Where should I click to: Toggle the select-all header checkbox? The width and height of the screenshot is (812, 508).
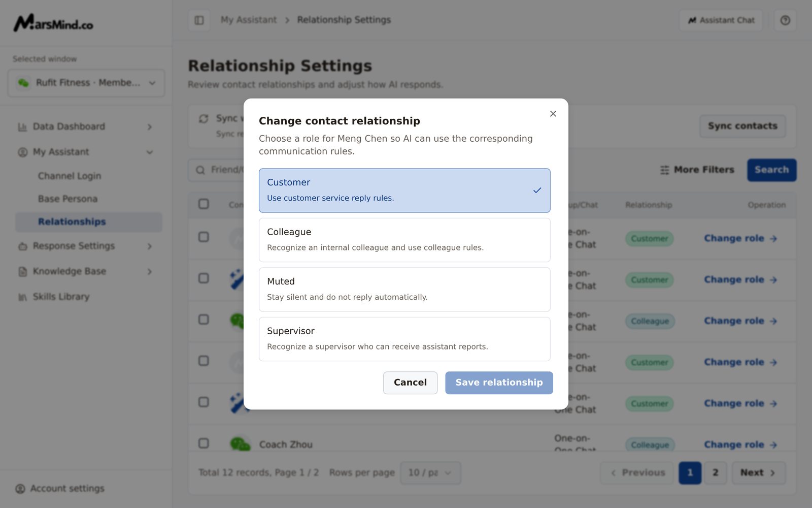pyautogui.click(x=204, y=204)
